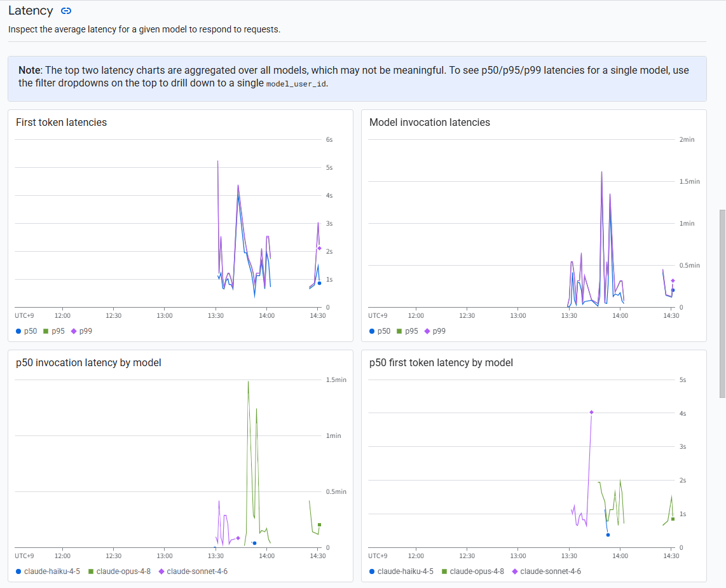This screenshot has height=588, width=726.
Task: Toggle claude-haiku-4-5 in p50 invocation latency legend
Action: click(48, 571)
